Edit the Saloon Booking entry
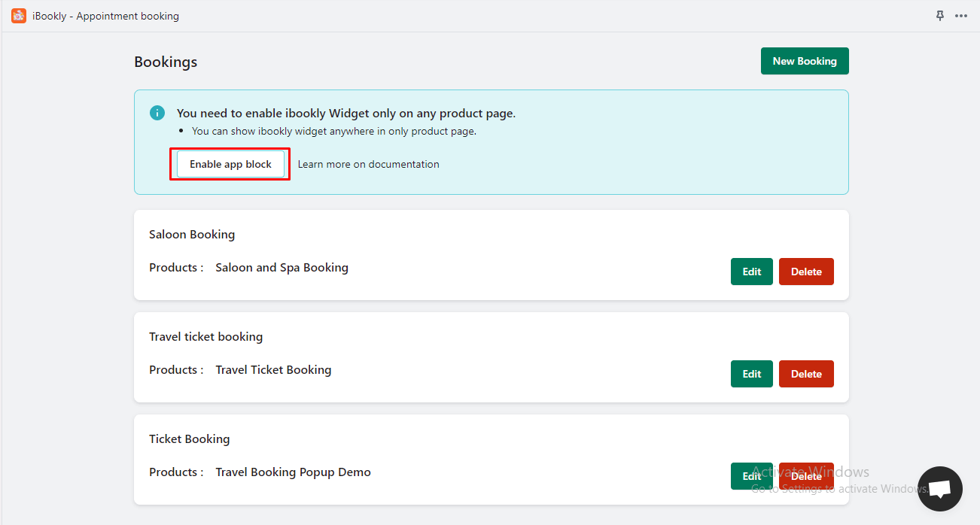 pos(751,272)
